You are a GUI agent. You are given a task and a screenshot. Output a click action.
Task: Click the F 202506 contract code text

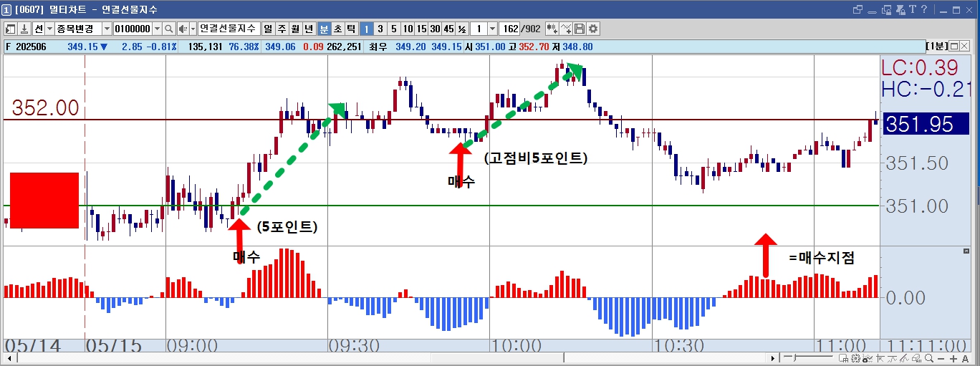pyautogui.click(x=26, y=46)
